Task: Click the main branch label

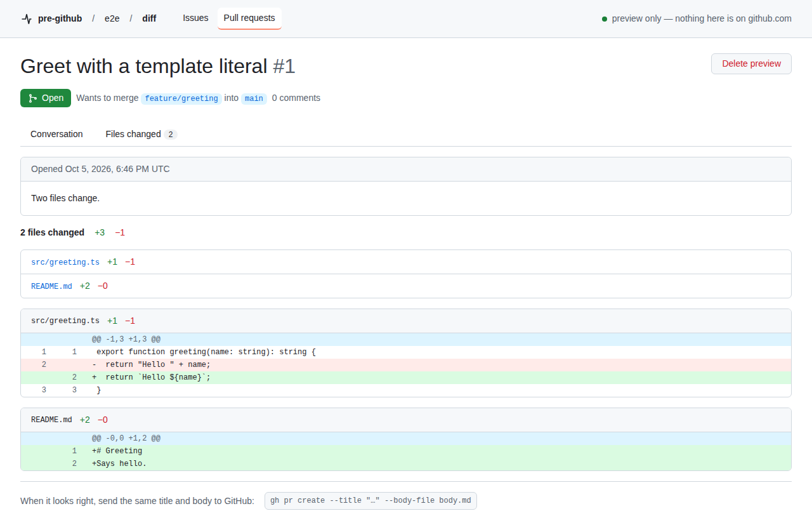Action: coord(254,98)
